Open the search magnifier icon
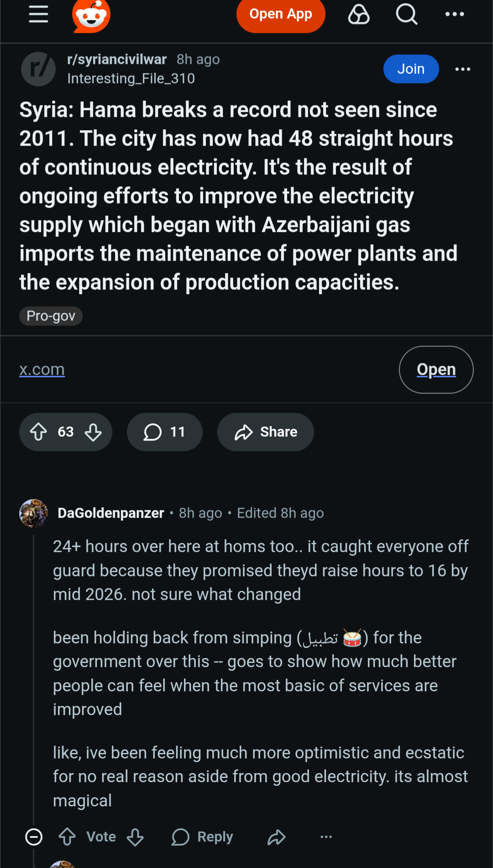The height and width of the screenshot is (868, 493). pos(406,14)
